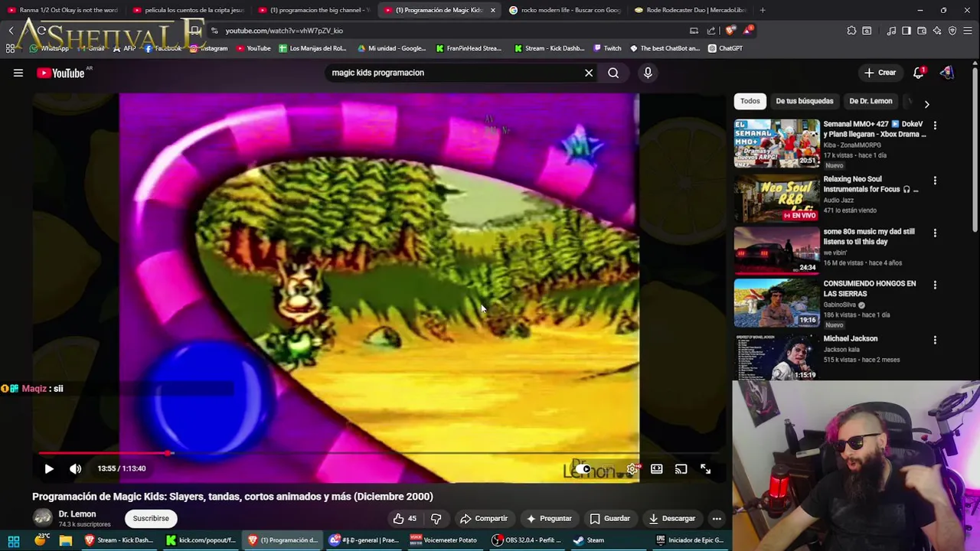The height and width of the screenshot is (551, 980).
Task: Download the video with Descargar
Action: pyautogui.click(x=671, y=518)
